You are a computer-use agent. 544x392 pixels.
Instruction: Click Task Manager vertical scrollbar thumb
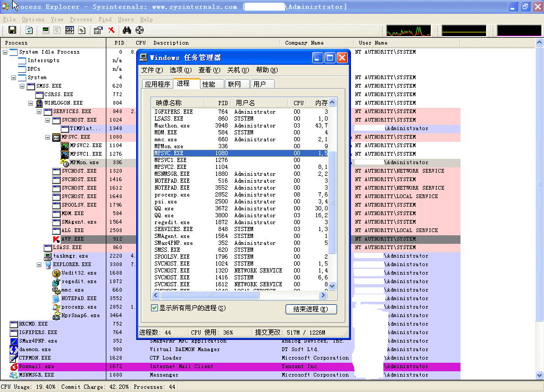coord(332,202)
